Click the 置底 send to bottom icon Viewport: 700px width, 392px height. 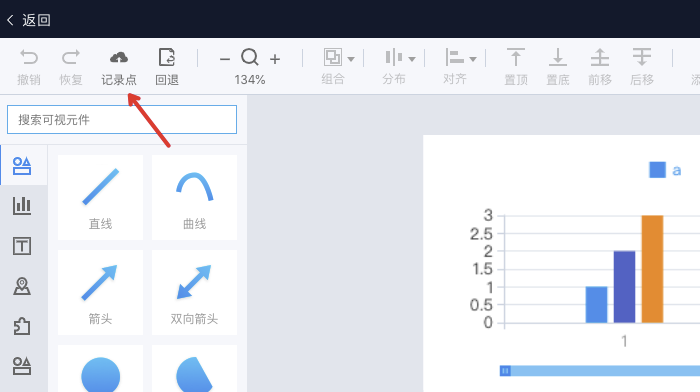[558, 57]
